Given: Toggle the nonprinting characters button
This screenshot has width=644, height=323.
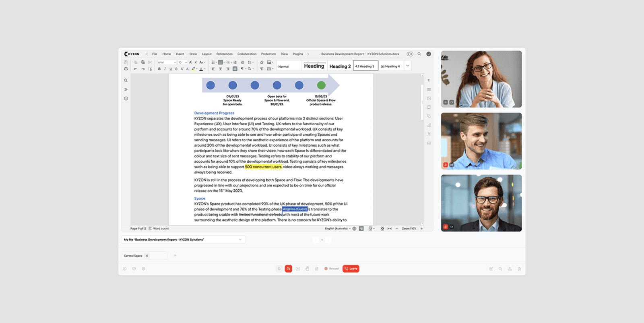Looking at the screenshot, I should 242,69.
